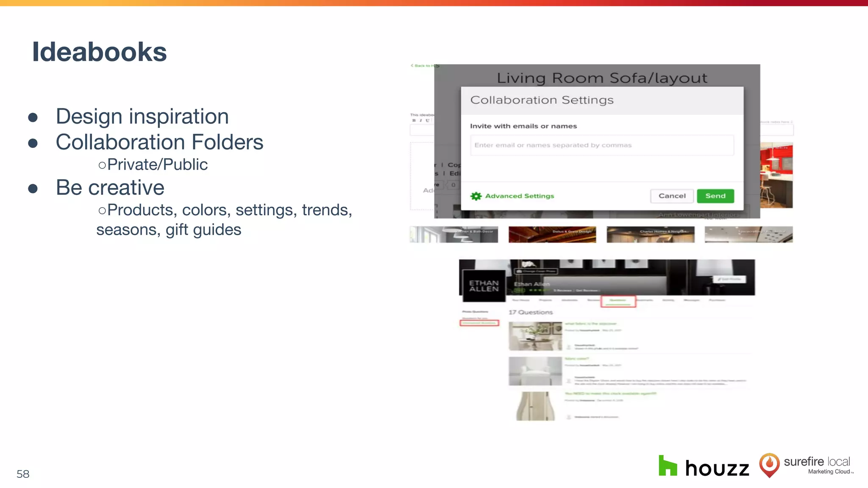Select the highlighted Unanswered Questions sidebar item

(479, 323)
